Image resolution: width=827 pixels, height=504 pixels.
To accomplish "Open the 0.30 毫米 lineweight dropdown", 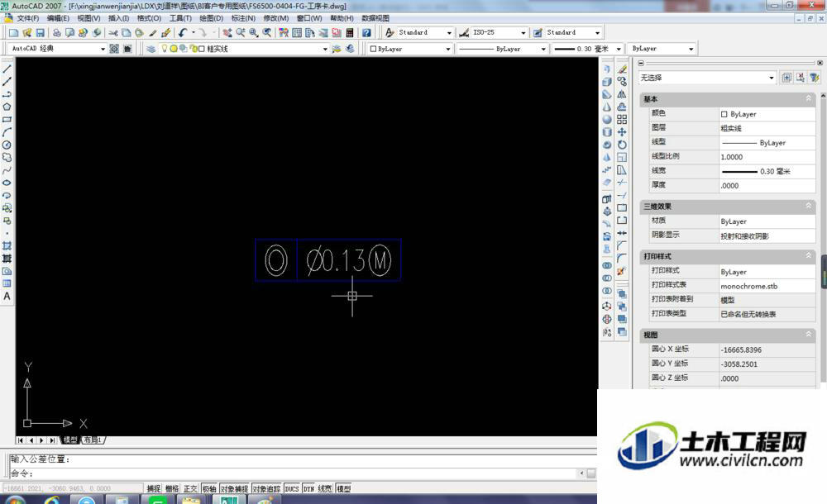I will pos(619,49).
